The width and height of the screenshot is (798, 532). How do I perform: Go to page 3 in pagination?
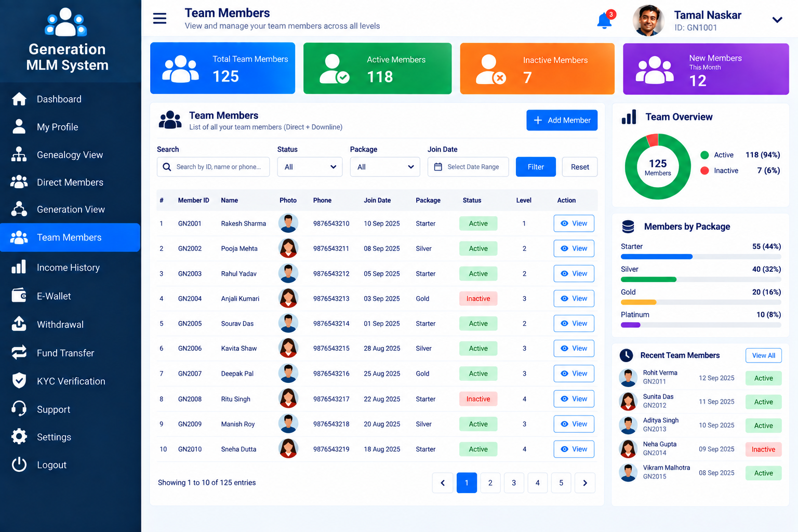coord(514,483)
